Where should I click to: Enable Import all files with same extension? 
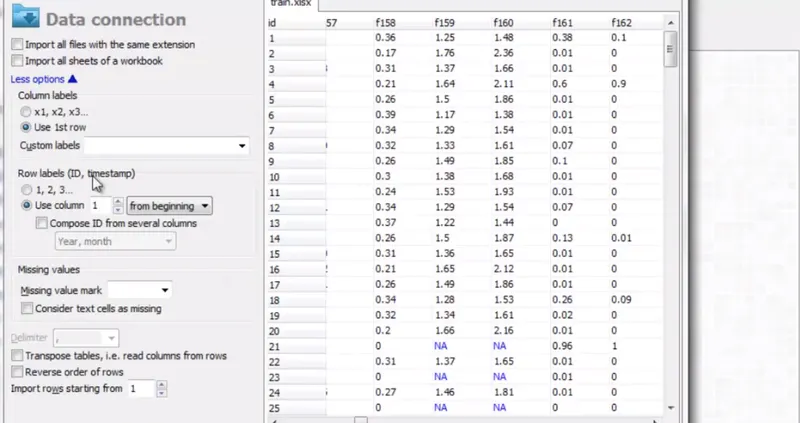pos(17,44)
